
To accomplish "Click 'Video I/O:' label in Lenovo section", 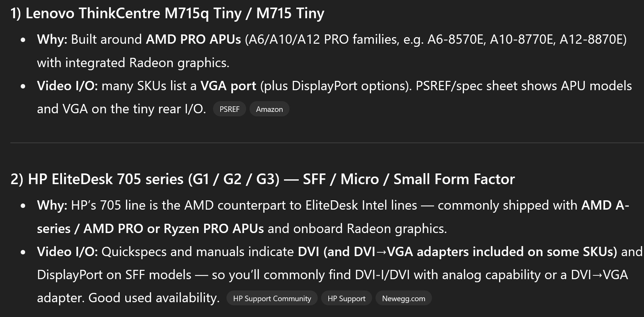I will [67, 86].
